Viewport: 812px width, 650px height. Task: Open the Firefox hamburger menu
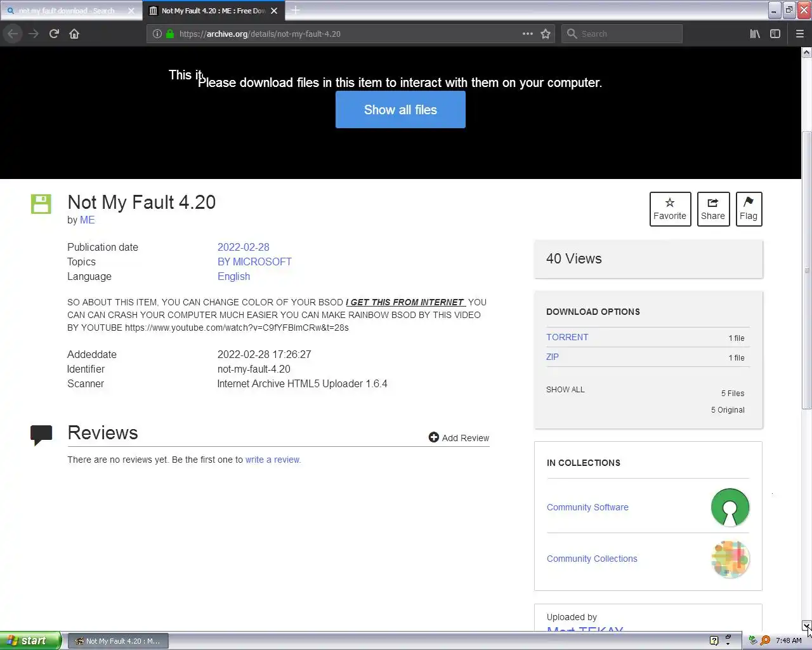(x=800, y=34)
